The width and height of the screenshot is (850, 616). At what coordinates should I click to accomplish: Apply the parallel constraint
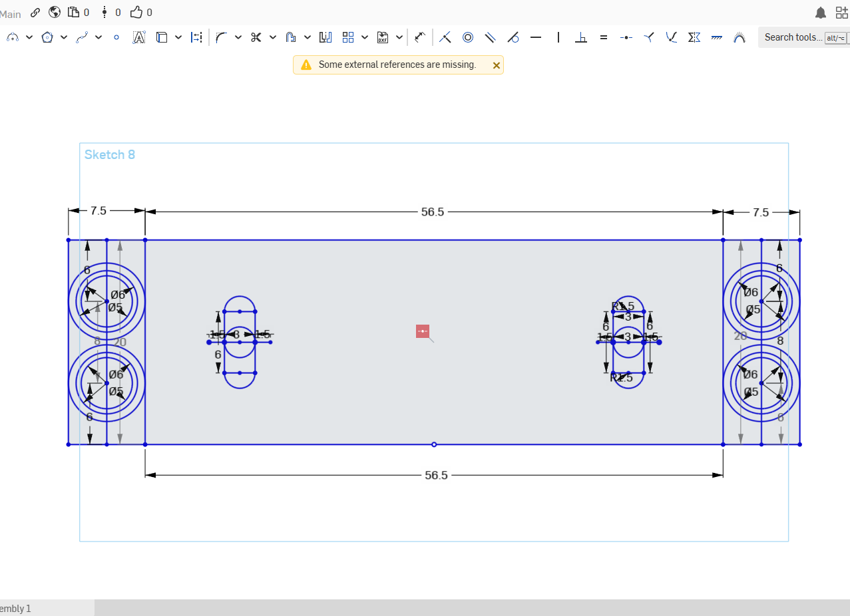coord(491,37)
